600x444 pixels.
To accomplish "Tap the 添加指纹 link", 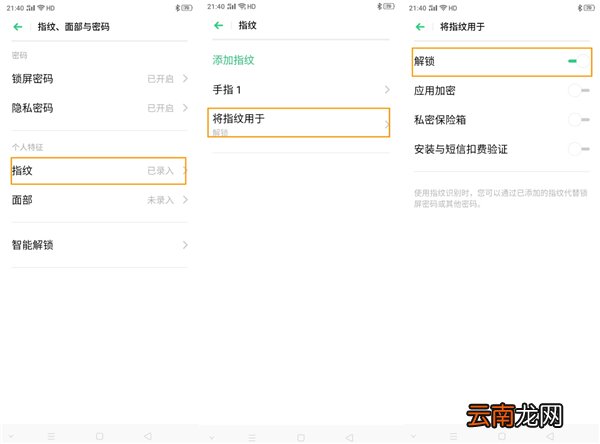I will pyautogui.click(x=233, y=60).
